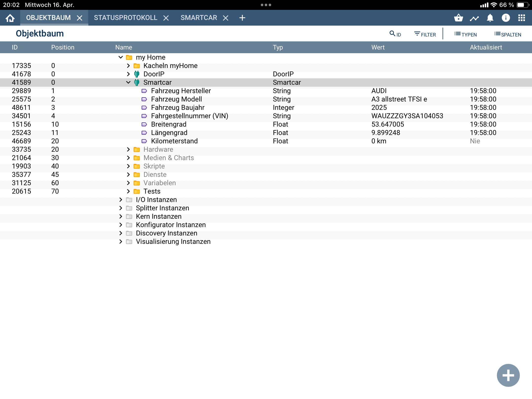Click the Kacheln myHome folder icon
Screen dimensions: 532x399
(137, 66)
